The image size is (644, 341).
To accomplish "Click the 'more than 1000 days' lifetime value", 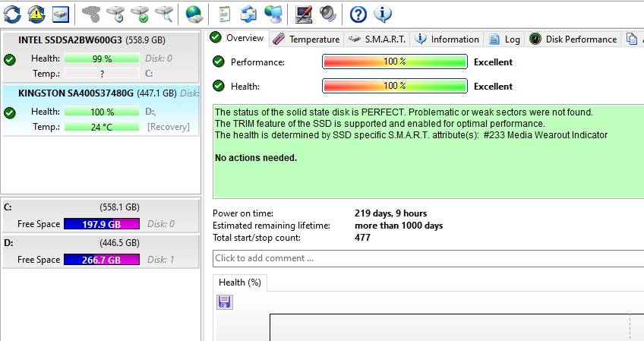I will (399, 226).
